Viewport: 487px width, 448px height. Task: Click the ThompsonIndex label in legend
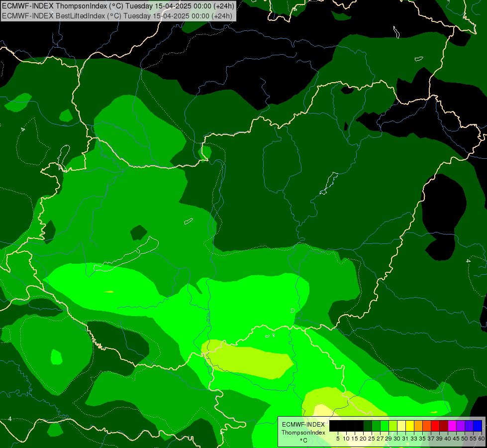[x=303, y=433]
